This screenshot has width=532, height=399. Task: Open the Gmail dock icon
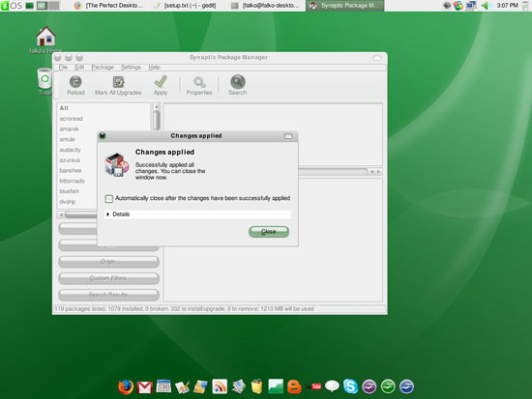tap(145, 387)
